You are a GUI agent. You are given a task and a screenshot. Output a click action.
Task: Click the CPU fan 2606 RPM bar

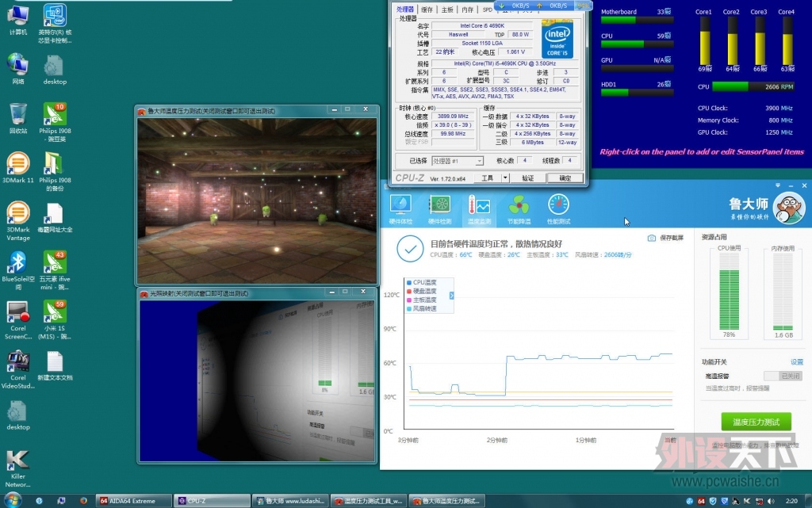tap(753, 87)
